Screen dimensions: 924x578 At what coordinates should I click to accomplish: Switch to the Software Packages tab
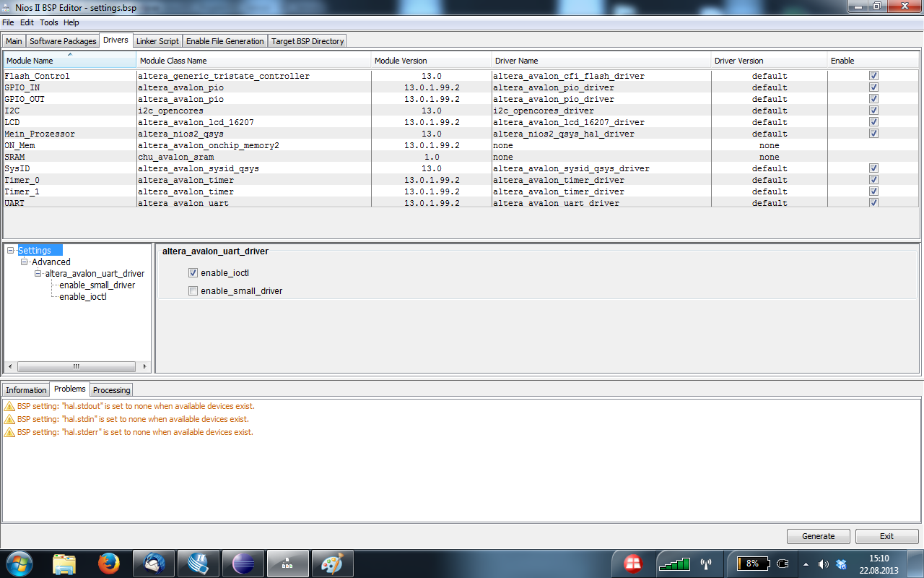63,41
